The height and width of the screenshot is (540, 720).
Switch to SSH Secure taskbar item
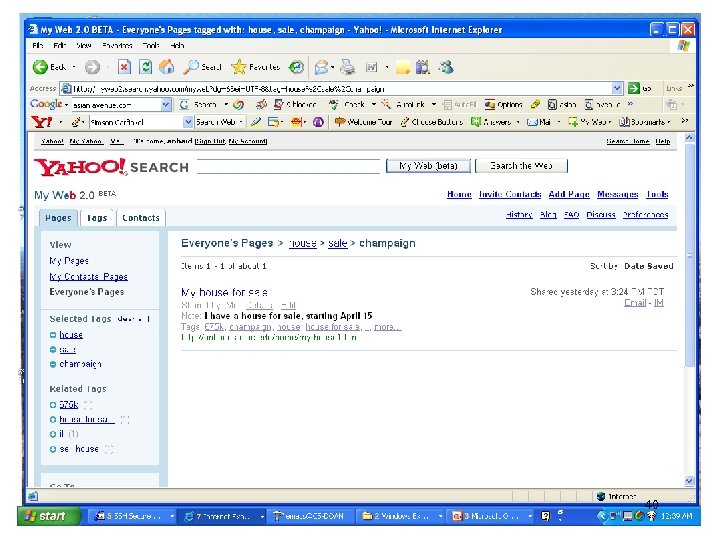tap(133, 516)
